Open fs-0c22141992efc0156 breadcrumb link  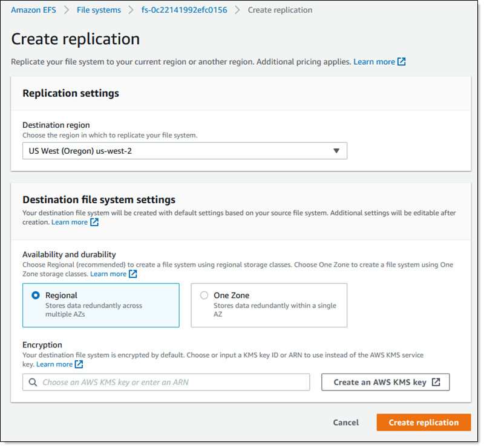coord(185,10)
